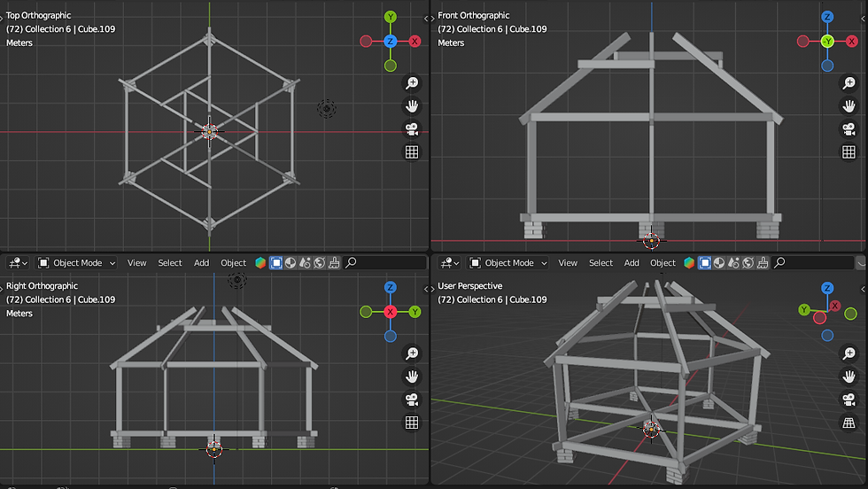868x489 pixels.
Task: Open View menu in right header
Action: click(568, 262)
